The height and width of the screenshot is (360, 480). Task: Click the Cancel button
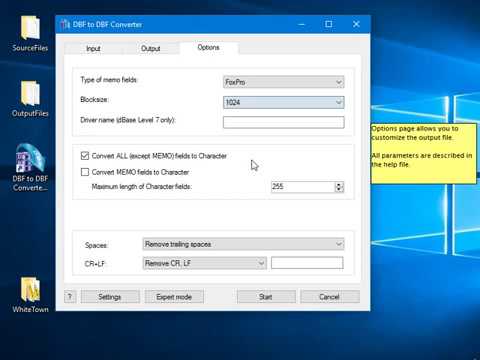(330, 297)
